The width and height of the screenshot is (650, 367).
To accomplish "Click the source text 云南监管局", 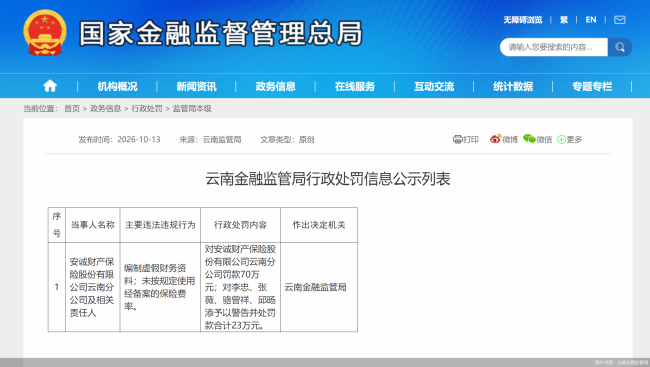I will click(222, 139).
